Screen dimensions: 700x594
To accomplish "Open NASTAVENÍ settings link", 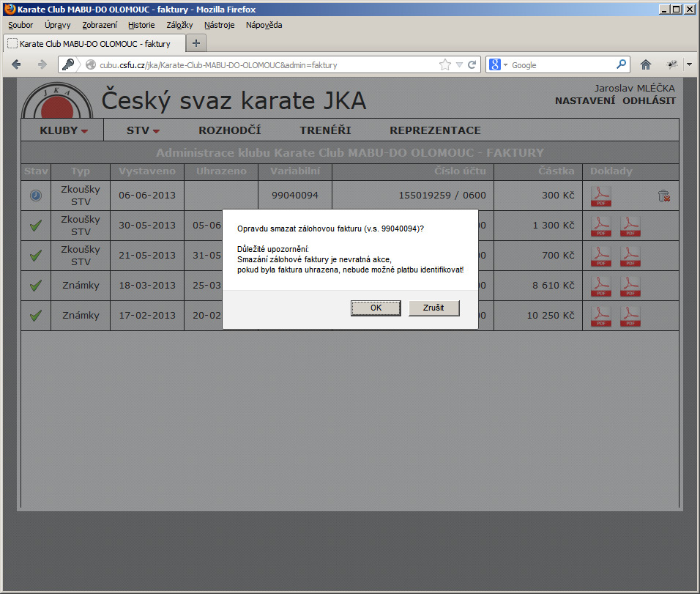I will pyautogui.click(x=585, y=101).
